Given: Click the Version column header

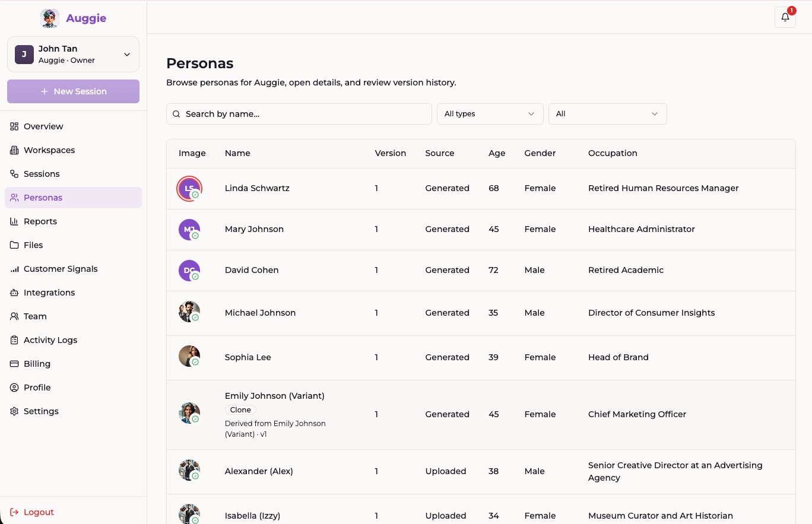Looking at the screenshot, I should tap(391, 153).
